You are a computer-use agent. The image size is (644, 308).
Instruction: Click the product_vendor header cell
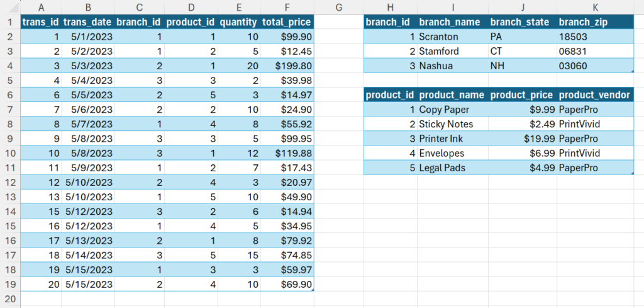[595, 95]
